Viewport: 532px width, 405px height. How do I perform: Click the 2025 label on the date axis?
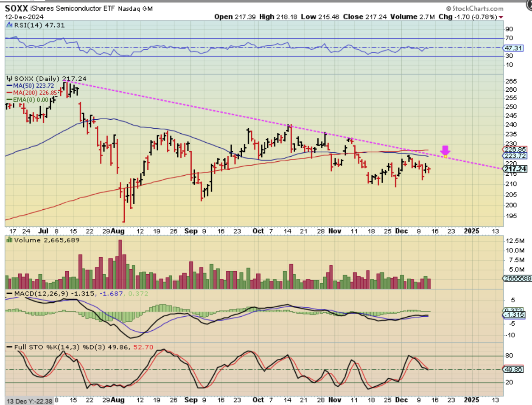click(471, 231)
